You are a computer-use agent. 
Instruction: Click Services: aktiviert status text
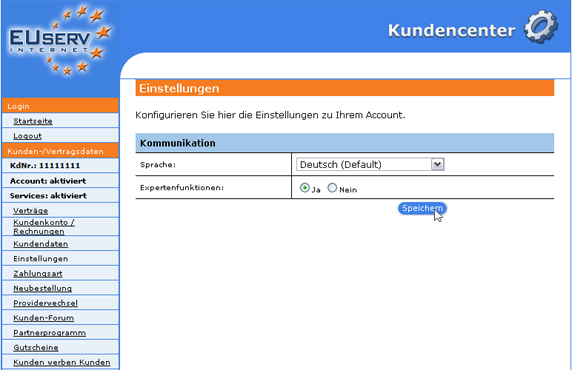[48, 196]
